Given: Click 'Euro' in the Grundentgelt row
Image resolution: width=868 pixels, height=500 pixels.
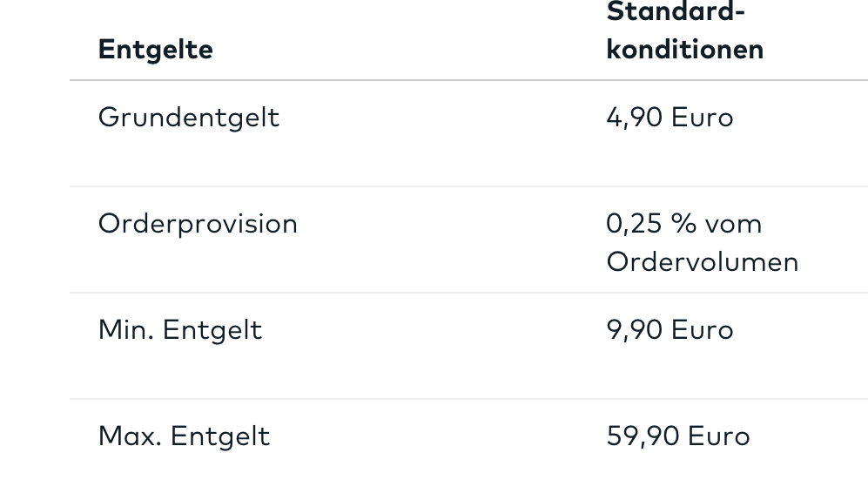Looking at the screenshot, I should 703,118.
